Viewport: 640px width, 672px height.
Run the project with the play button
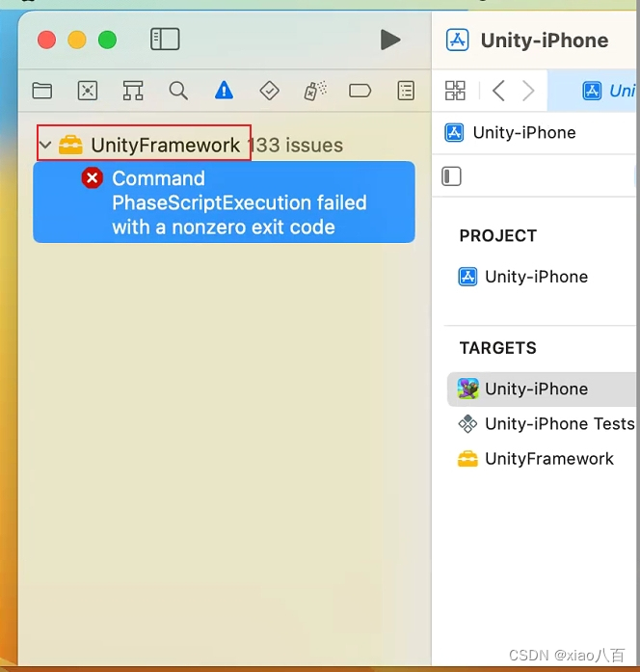(389, 40)
